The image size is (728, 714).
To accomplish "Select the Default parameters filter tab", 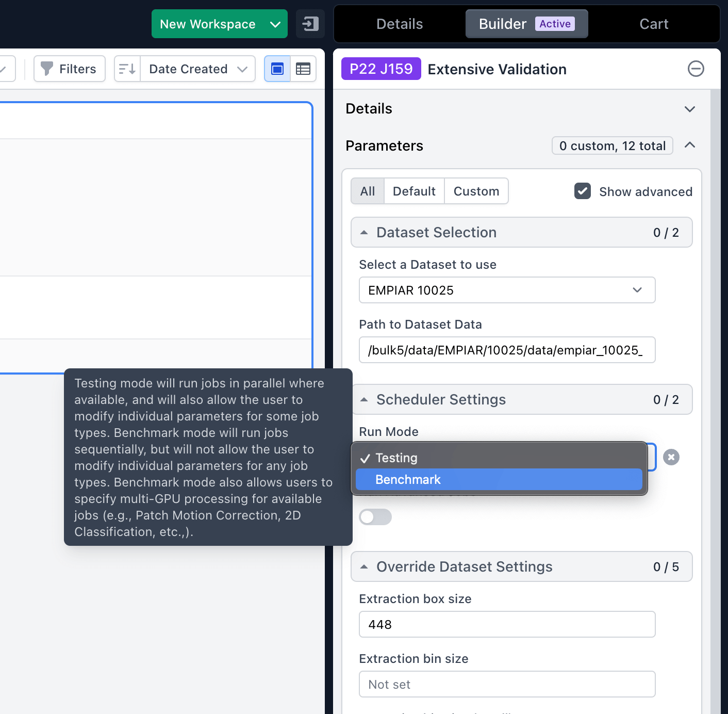I will point(414,191).
